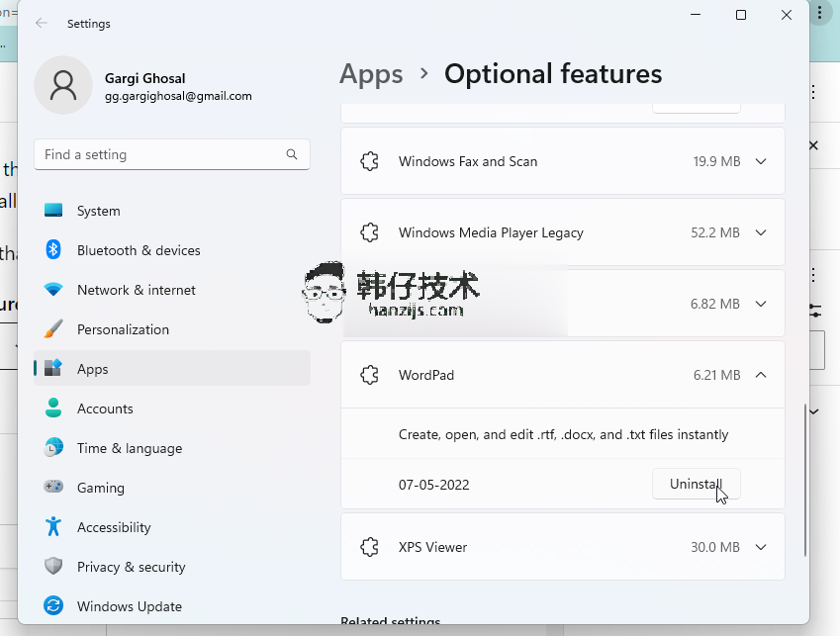
Task: Click the user profile avatar
Action: (63, 85)
